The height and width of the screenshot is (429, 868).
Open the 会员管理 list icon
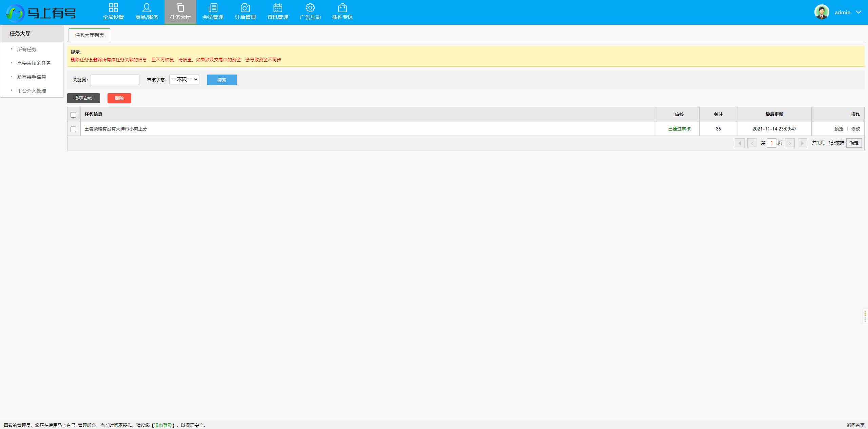(x=213, y=8)
